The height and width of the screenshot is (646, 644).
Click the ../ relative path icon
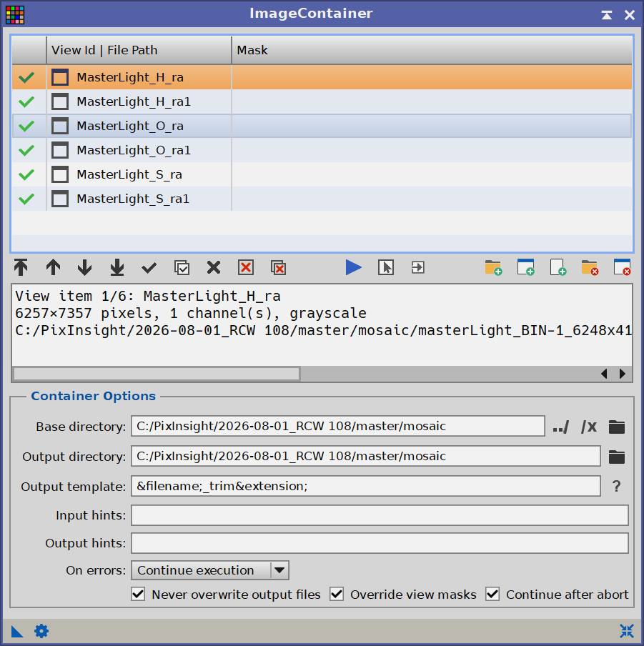pyautogui.click(x=561, y=427)
